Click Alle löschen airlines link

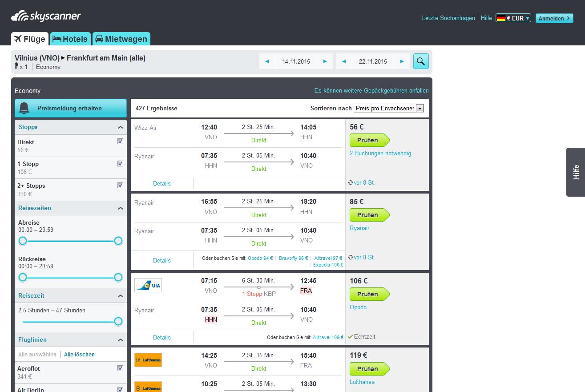point(79,355)
